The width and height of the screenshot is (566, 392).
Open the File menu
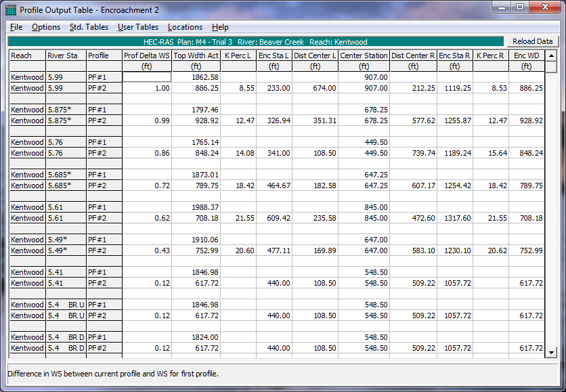tap(16, 27)
